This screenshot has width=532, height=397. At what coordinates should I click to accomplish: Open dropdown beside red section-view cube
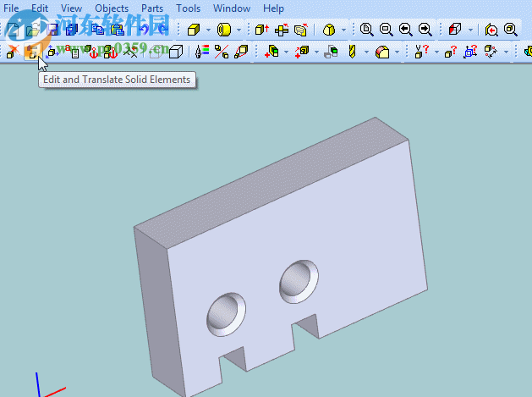click(x=470, y=30)
